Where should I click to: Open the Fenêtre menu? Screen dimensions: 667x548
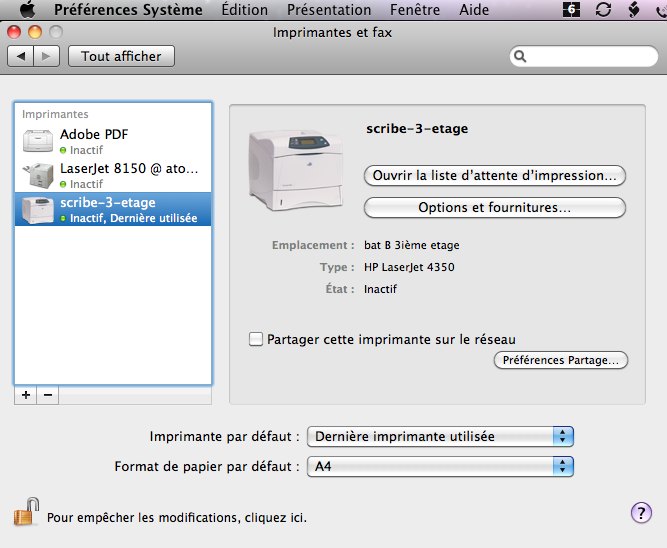point(415,10)
